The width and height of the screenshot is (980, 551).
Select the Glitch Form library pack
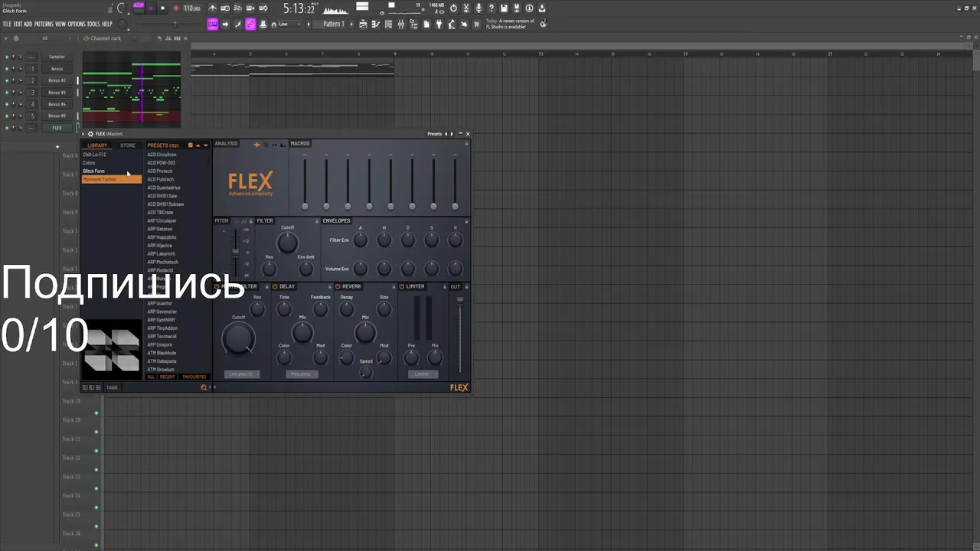(x=112, y=171)
